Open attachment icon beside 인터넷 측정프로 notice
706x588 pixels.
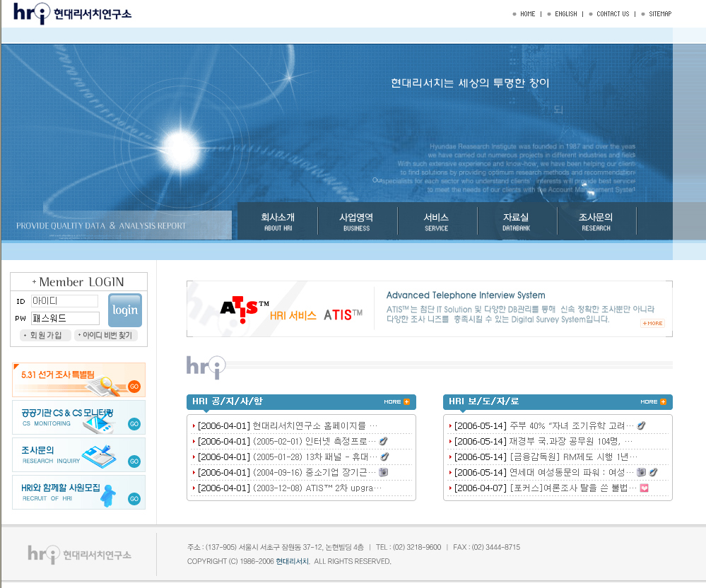coord(384,441)
